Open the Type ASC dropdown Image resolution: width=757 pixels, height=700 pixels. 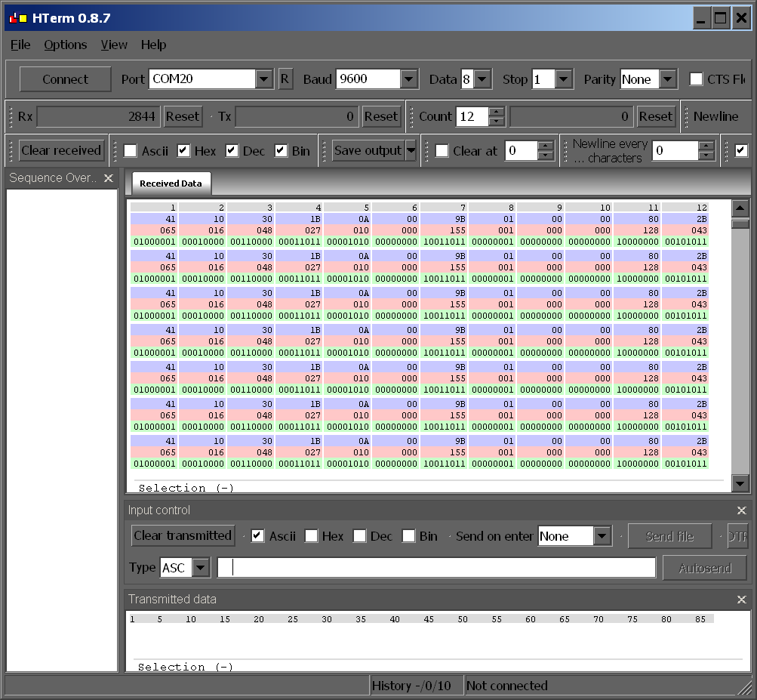[x=200, y=567]
